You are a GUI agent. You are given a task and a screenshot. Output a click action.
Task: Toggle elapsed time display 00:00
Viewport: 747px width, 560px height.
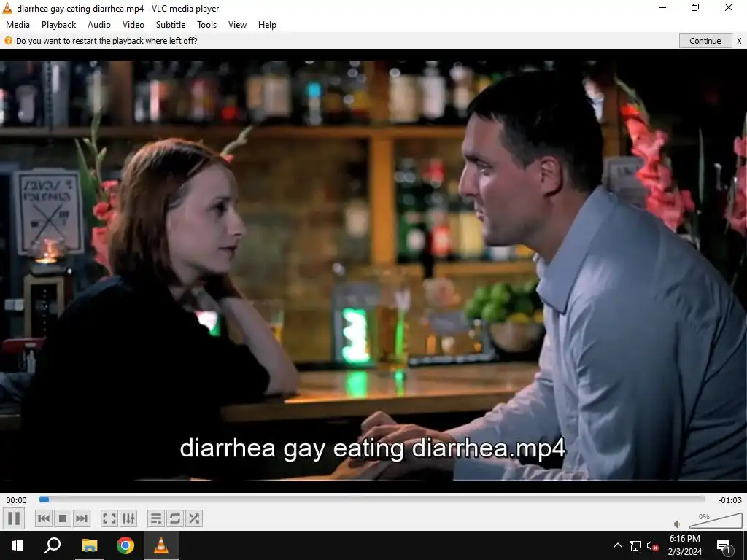pos(16,500)
